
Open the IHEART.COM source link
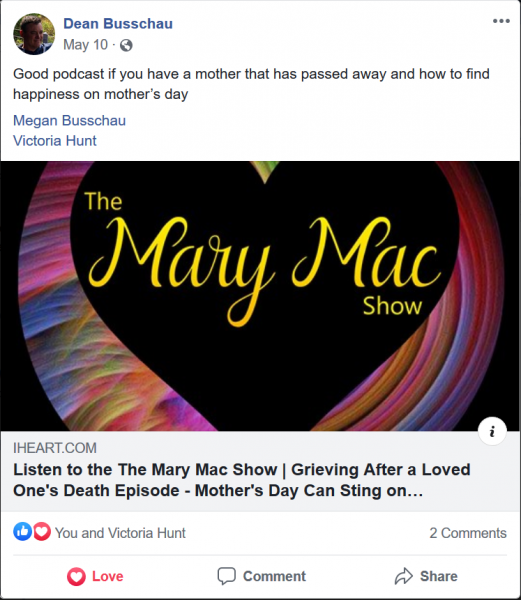(55, 448)
